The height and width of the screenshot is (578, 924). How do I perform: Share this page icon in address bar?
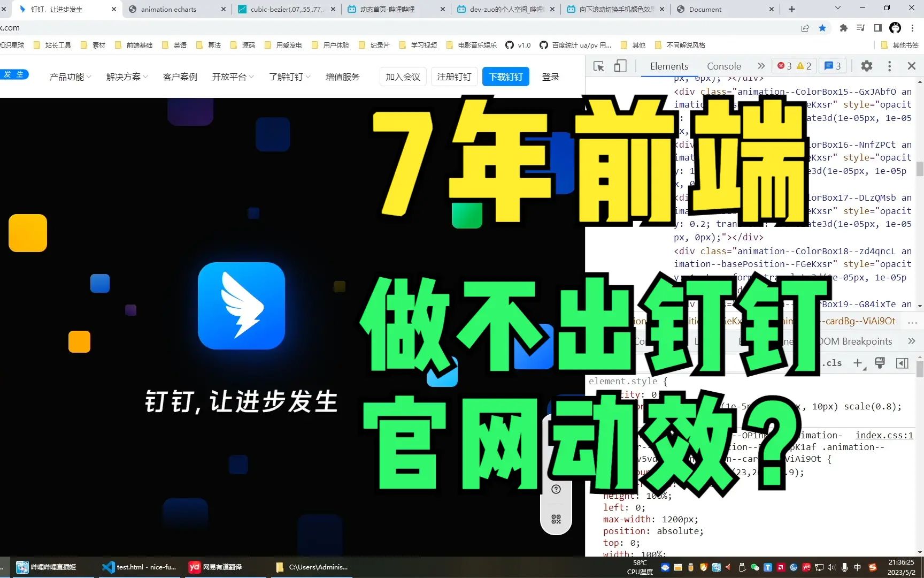click(x=805, y=28)
